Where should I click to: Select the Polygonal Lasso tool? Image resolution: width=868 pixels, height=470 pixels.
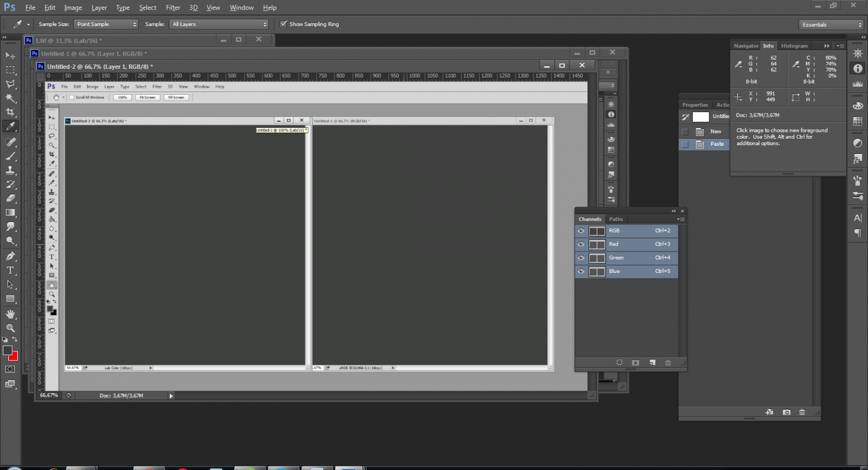coord(10,84)
